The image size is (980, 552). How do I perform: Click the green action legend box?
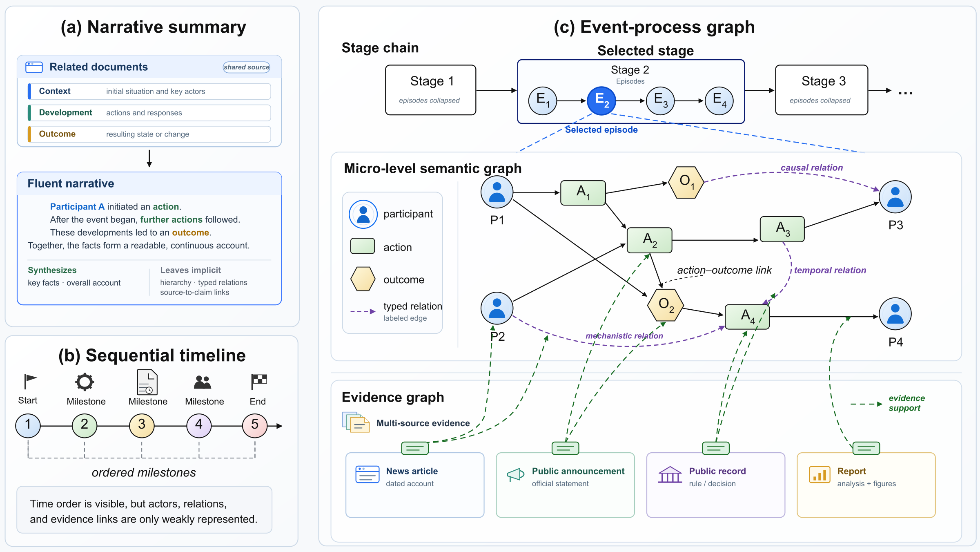(363, 246)
